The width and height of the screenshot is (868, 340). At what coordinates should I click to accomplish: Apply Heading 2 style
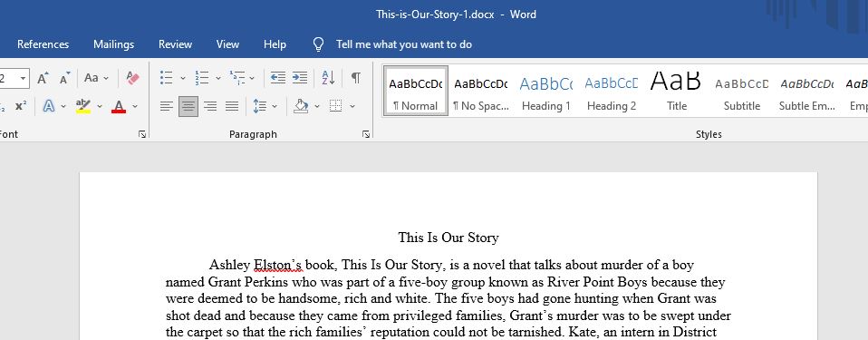point(612,92)
